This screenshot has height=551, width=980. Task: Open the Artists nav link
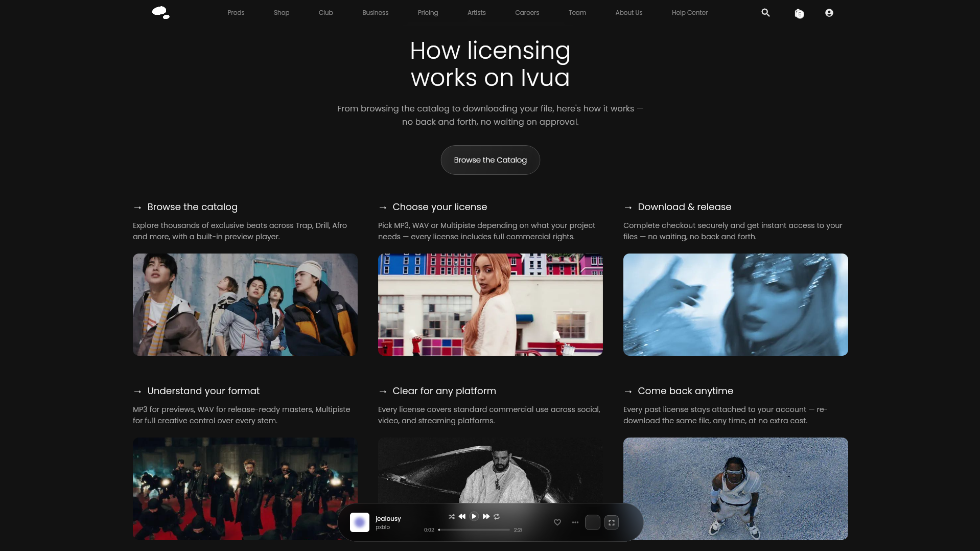[477, 13]
